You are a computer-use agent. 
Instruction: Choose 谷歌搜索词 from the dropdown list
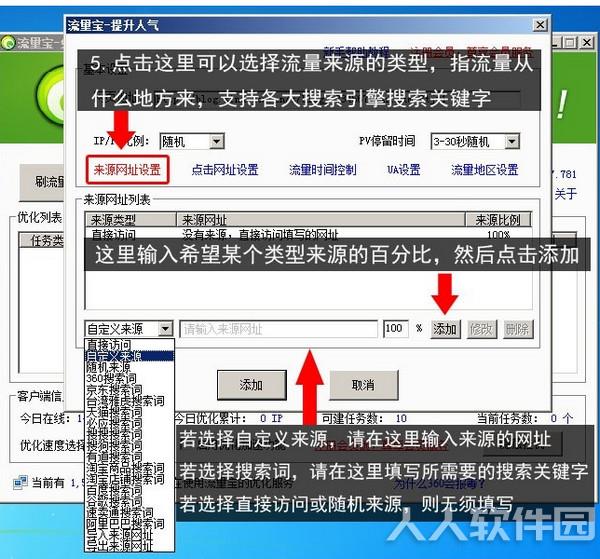(130, 501)
